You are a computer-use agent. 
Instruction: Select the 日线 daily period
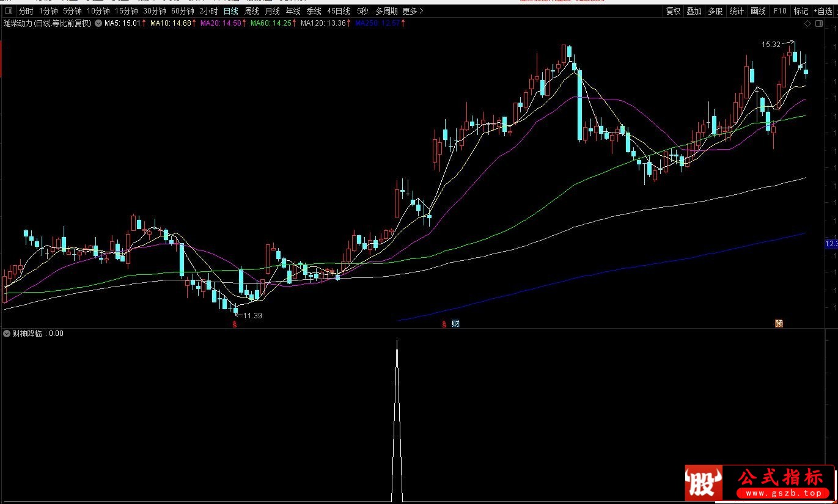click(x=230, y=11)
